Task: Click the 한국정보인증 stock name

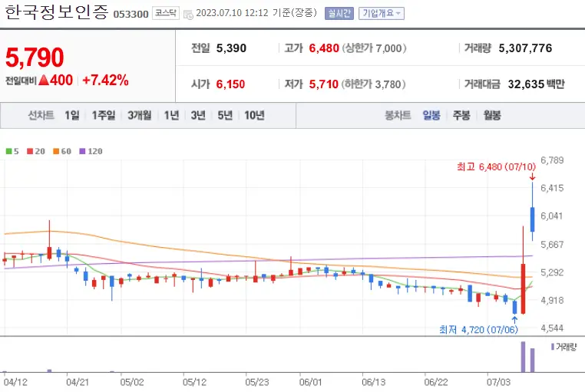Action: (57, 12)
